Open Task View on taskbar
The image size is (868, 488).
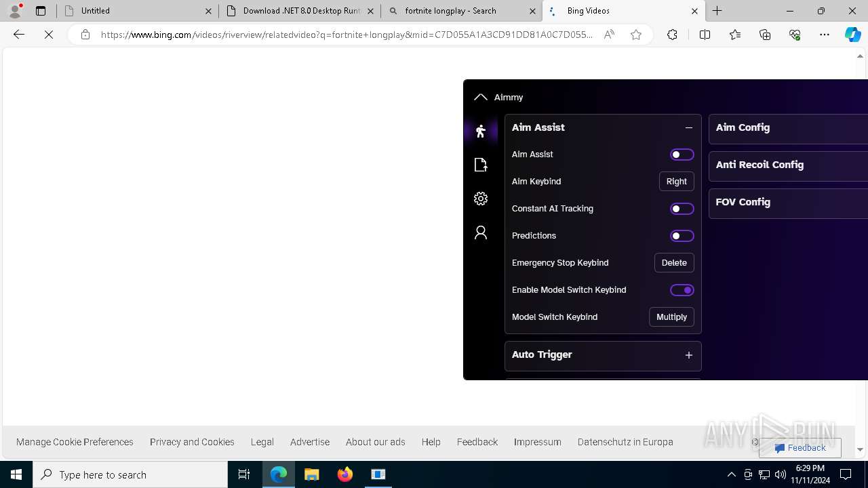(244, 474)
